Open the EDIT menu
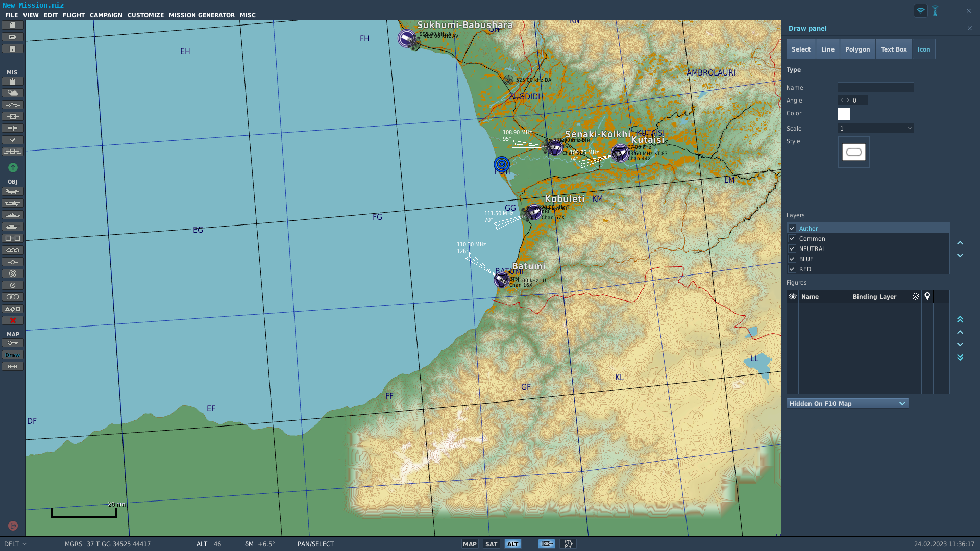This screenshot has width=980, height=551. 51,15
